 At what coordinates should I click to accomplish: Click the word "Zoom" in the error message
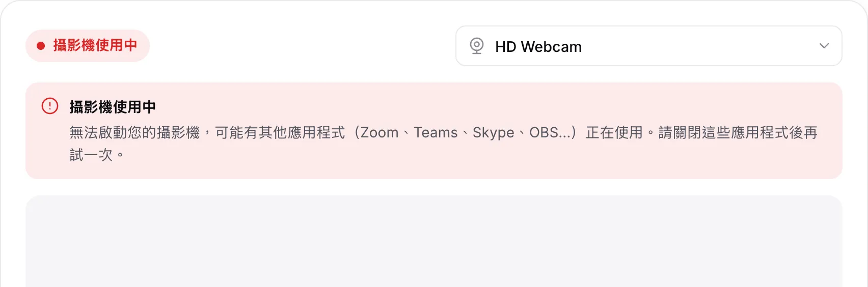point(379,132)
